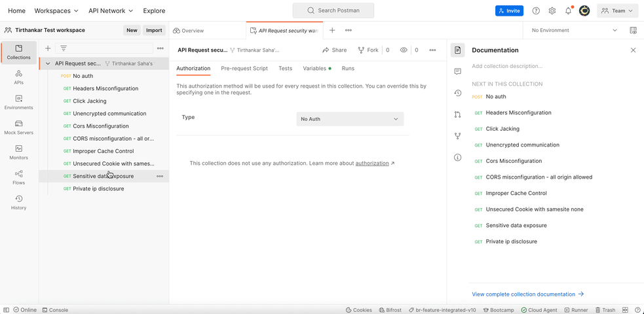
Task: Open the notifications bell
Action: pyautogui.click(x=569, y=11)
